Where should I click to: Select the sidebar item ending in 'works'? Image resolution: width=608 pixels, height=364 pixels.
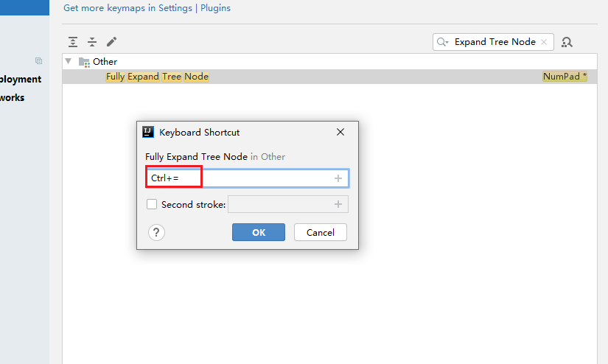click(12, 98)
